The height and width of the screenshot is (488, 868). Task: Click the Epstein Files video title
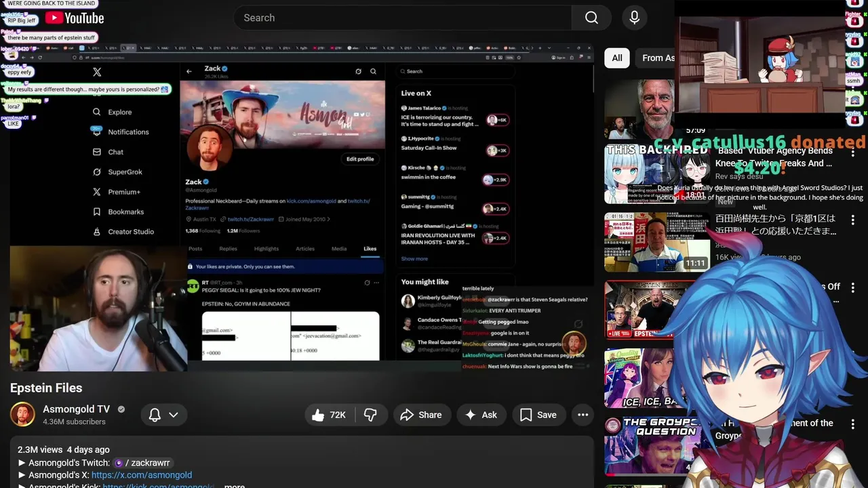point(46,388)
